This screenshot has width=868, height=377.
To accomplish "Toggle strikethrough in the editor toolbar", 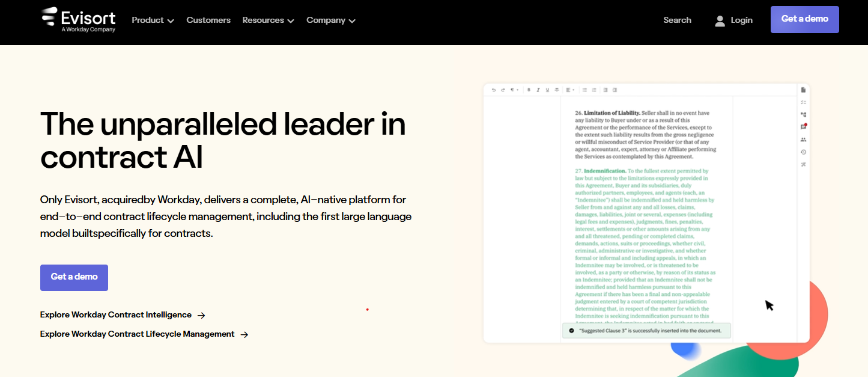I will tap(557, 90).
